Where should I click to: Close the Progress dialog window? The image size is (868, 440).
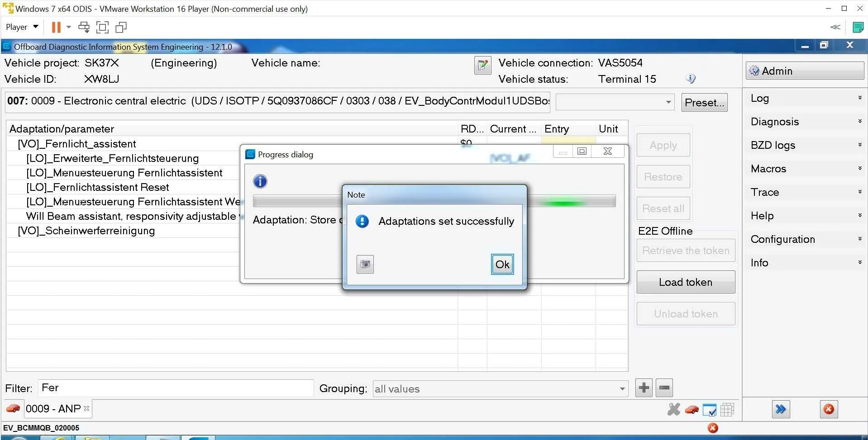coord(608,151)
